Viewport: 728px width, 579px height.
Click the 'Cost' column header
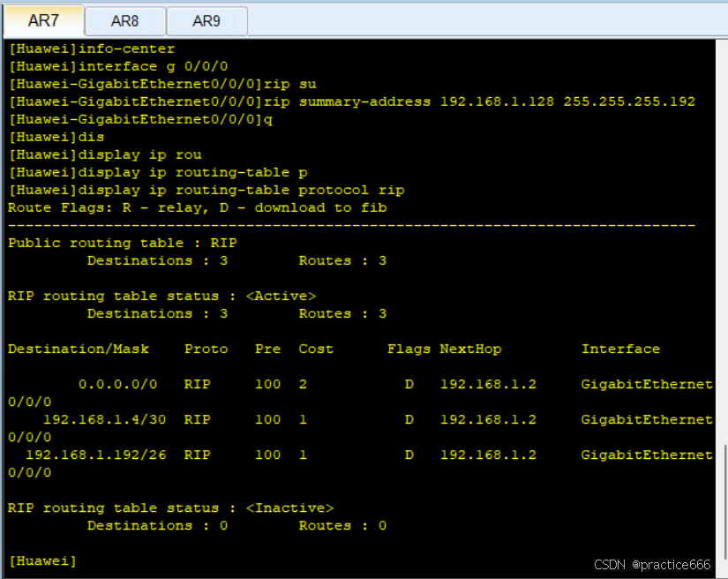(x=316, y=350)
